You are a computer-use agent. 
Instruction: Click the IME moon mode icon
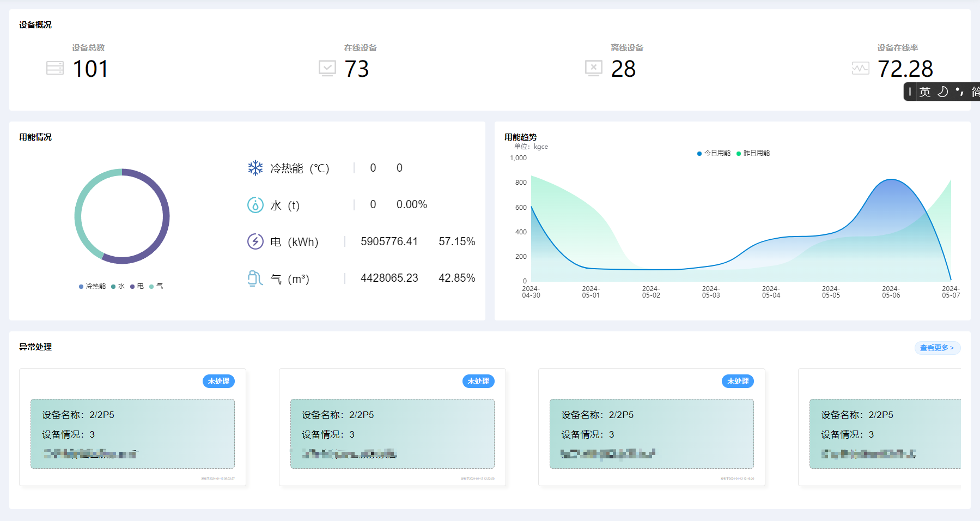[x=943, y=92]
